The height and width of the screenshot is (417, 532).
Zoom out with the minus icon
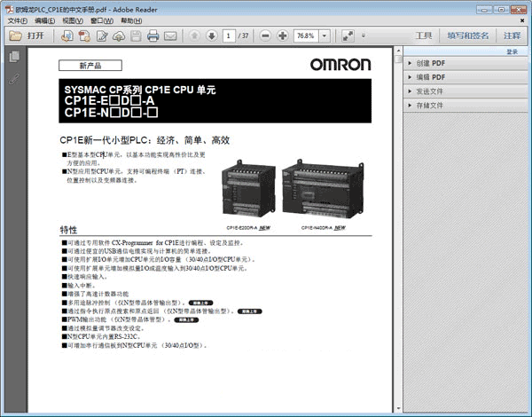pos(265,35)
